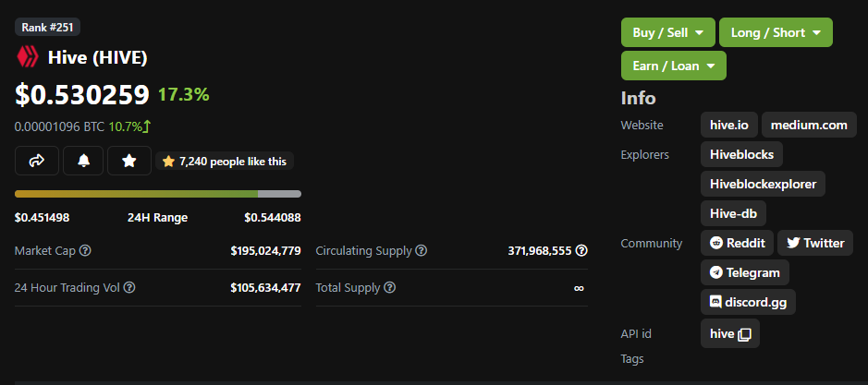The width and height of the screenshot is (868, 385).
Task: Open the Buy / Sell dropdown
Action: pyautogui.click(x=668, y=32)
